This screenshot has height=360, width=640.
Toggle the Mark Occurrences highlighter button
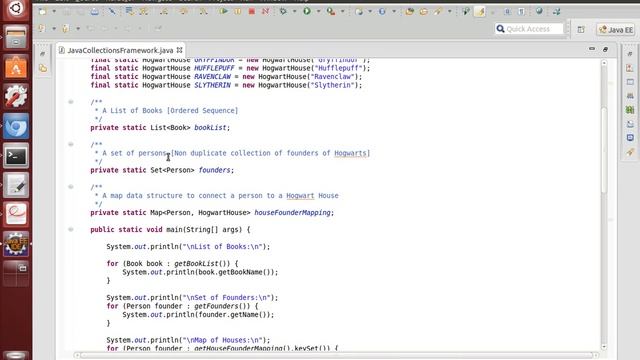(480, 11)
